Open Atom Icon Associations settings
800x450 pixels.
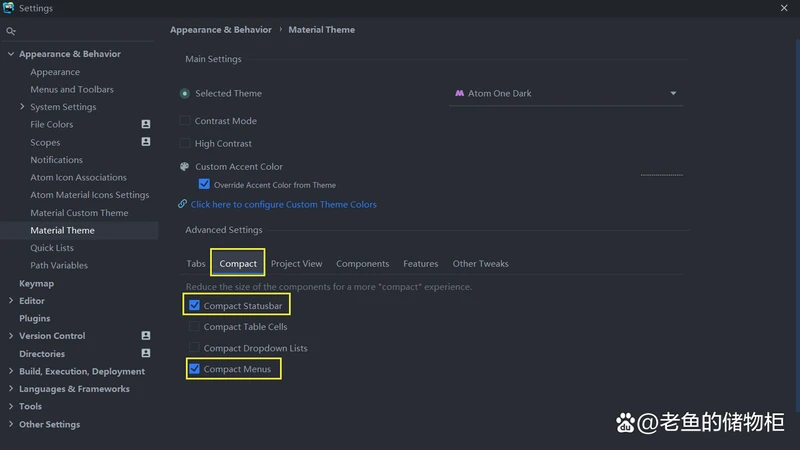(78, 177)
